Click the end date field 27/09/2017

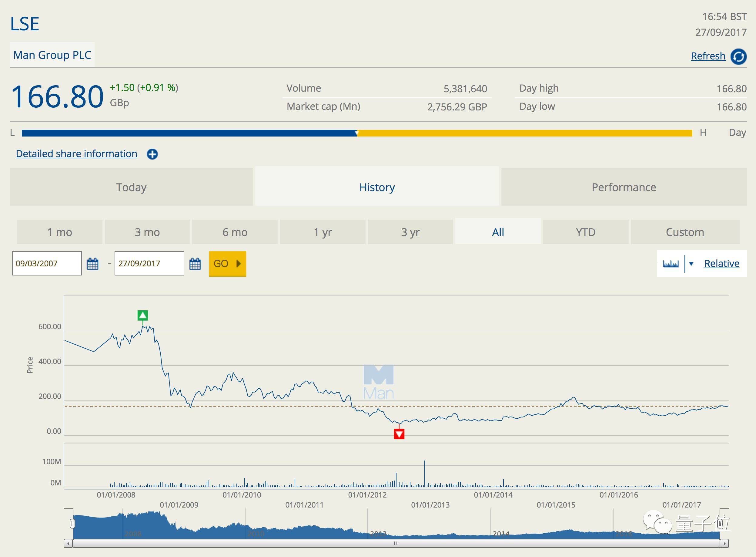pyautogui.click(x=149, y=263)
